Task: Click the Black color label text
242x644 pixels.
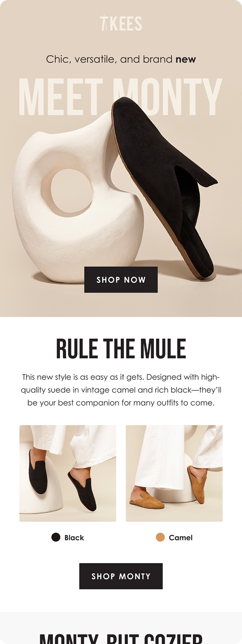Action: pyautogui.click(x=74, y=537)
